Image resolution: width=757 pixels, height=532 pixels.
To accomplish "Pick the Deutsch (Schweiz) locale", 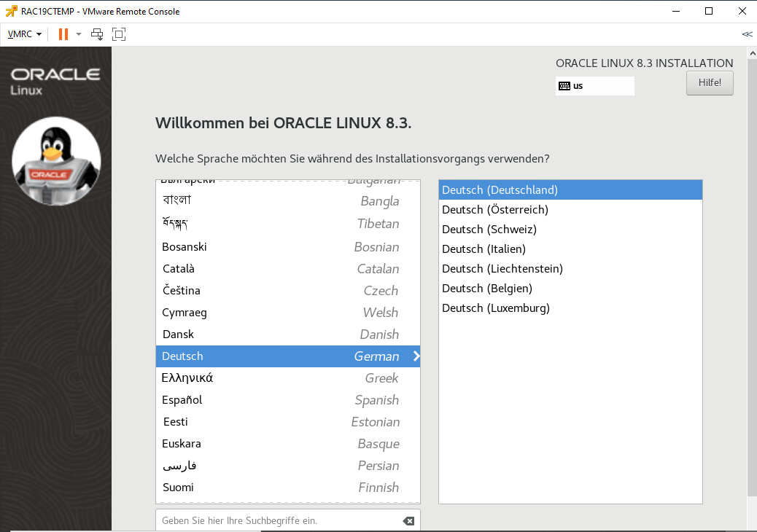I will pos(489,230).
